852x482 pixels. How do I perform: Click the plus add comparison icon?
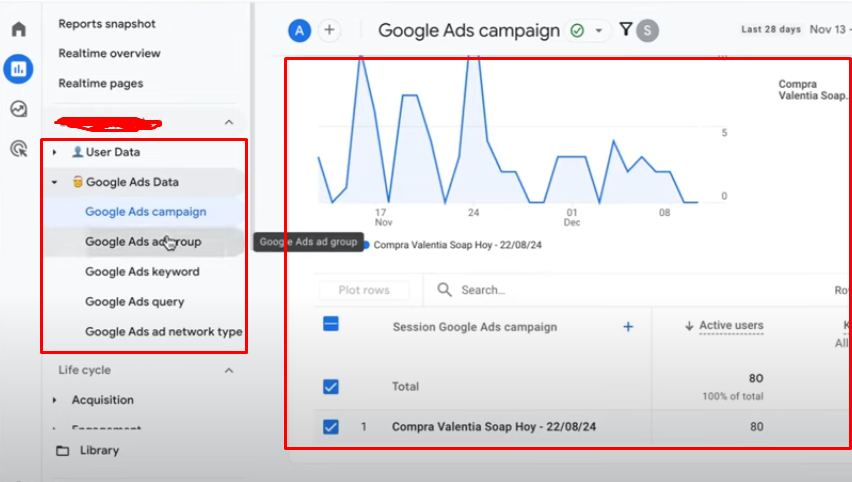coord(329,31)
